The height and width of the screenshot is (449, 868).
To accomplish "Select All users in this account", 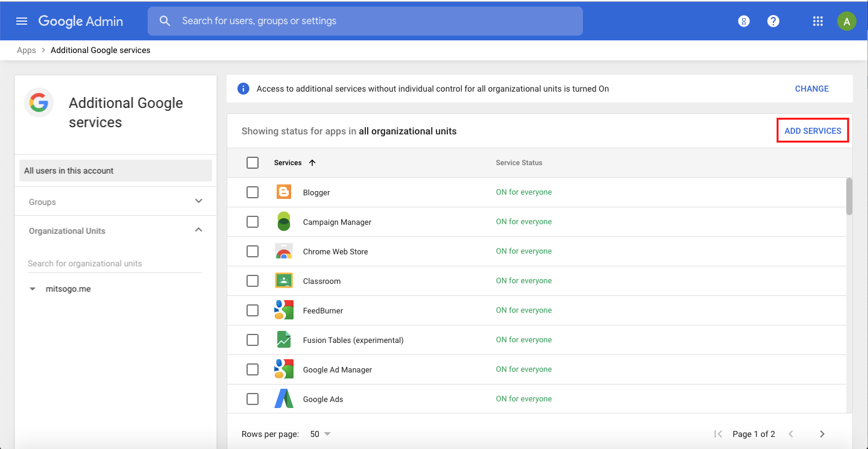I will click(116, 171).
